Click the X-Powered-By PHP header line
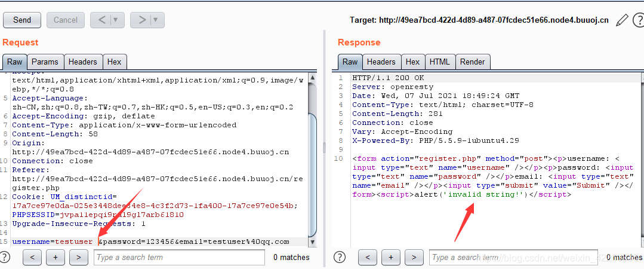 pyautogui.click(x=436, y=140)
